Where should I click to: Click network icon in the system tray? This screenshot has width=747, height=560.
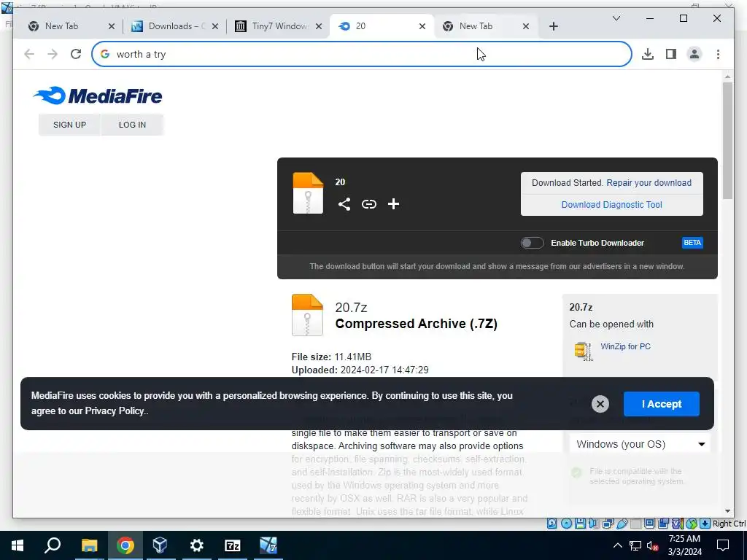coord(635,545)
